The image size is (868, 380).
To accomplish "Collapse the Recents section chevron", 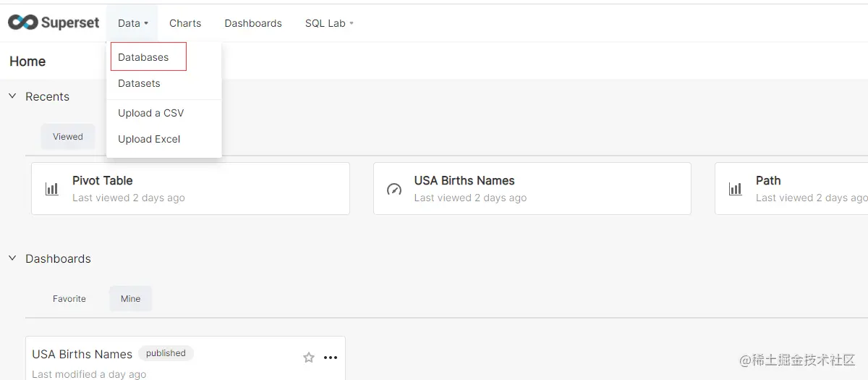I will click(x=12, y=96).
